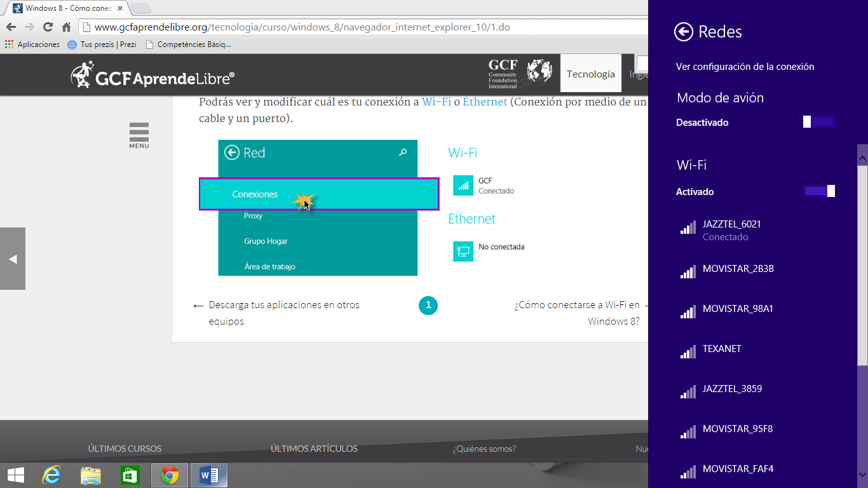Open File Explorer from taskbar

[x=91, y=475]
